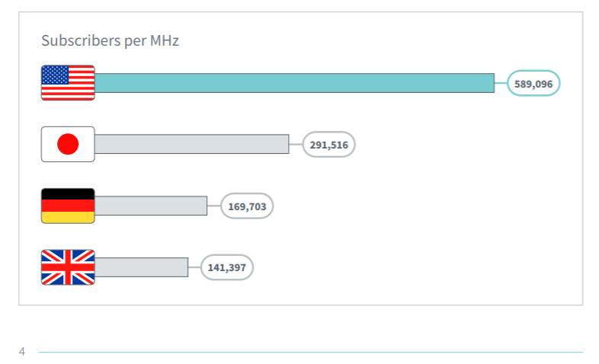The height and width of the screenshot is (364, 599).
Task: Click the gray bar beside Japan's flag
Action: click(191, 144)
